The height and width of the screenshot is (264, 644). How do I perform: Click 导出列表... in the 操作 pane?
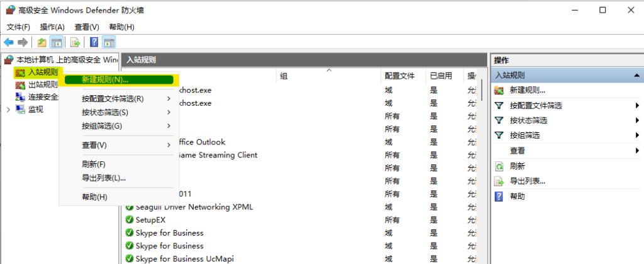[x=527, y=181]
